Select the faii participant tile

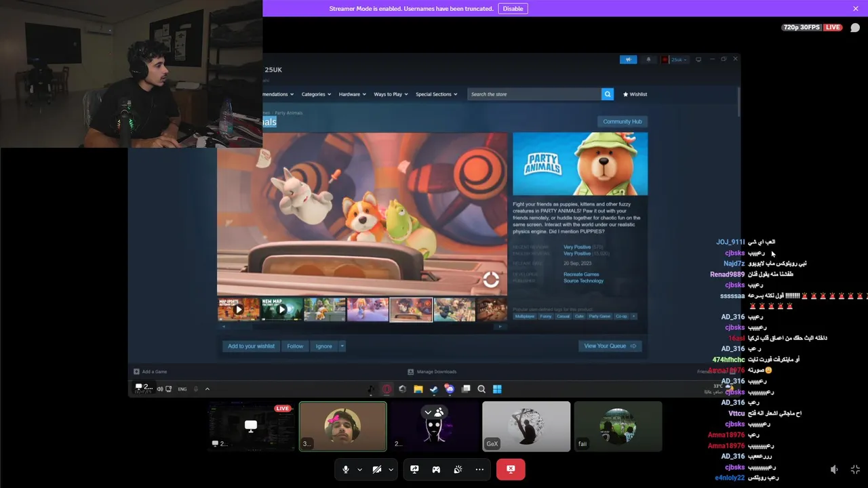(x=618, y=426)
